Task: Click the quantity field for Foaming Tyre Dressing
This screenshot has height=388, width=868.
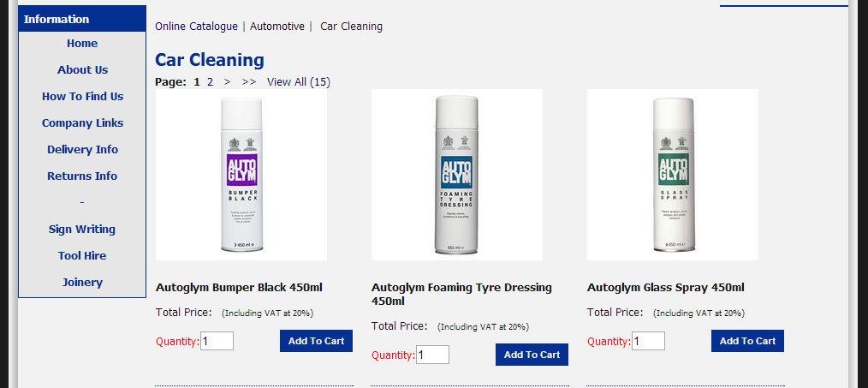Action: [432, 355]
